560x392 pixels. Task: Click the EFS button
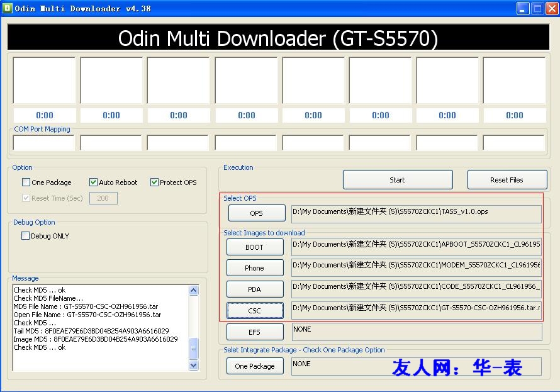tap(255, 332)
